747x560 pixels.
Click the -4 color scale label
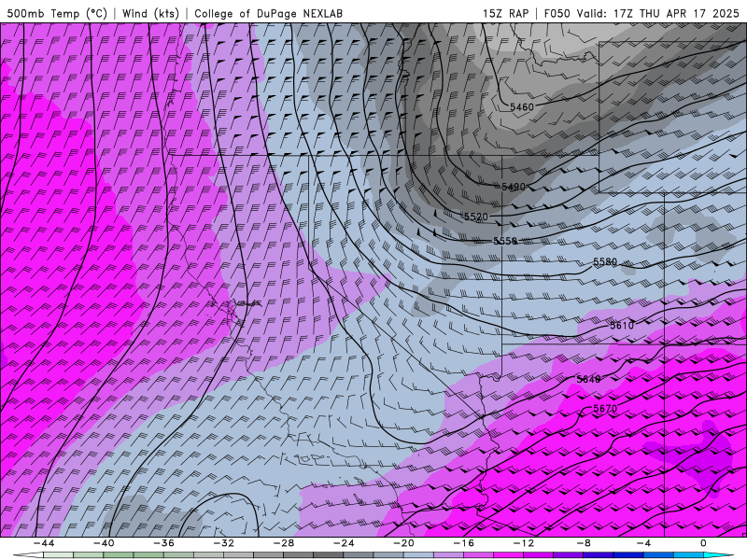coord(644,543)
